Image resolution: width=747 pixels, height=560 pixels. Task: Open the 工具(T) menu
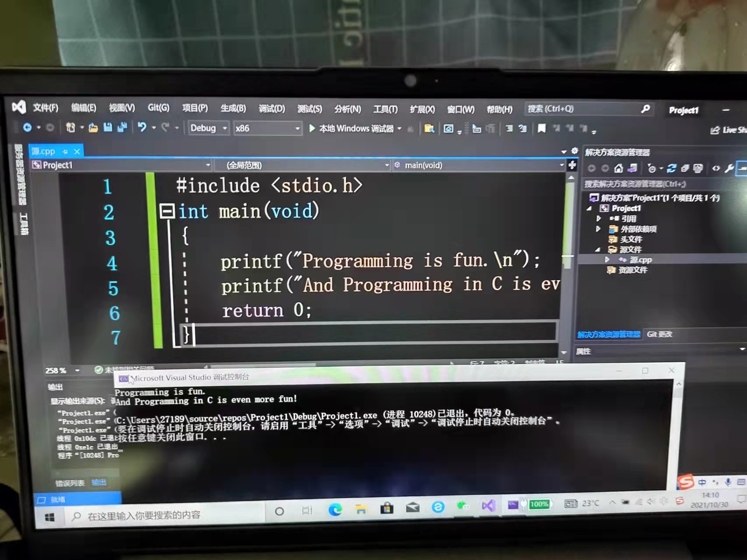(385, 109)
